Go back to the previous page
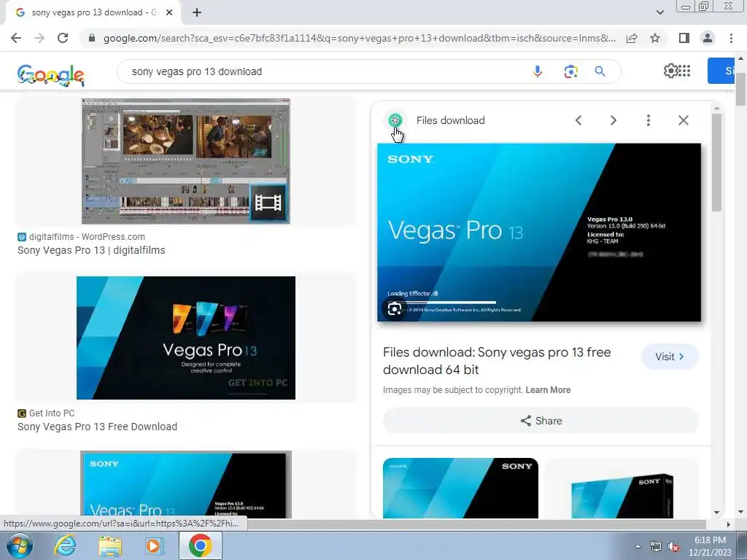Image resolution: width=747 pixels, height=560 pixels. pos(16,38)
